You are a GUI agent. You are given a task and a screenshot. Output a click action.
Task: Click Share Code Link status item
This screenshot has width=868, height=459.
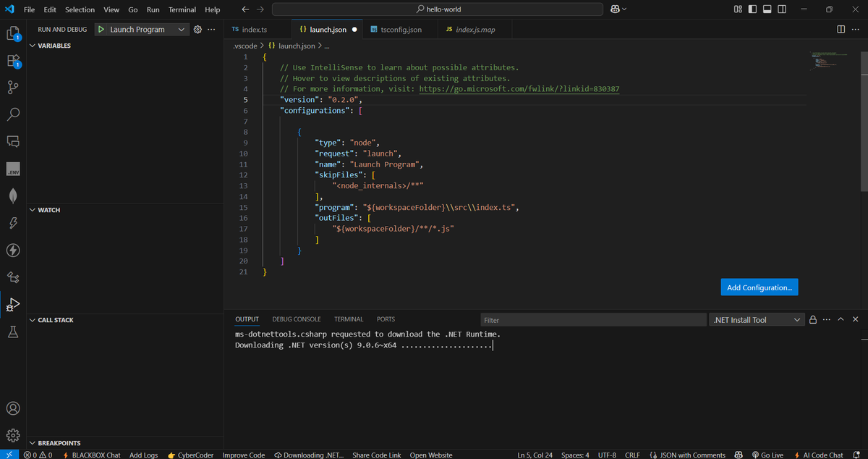[x=376, y=455]
